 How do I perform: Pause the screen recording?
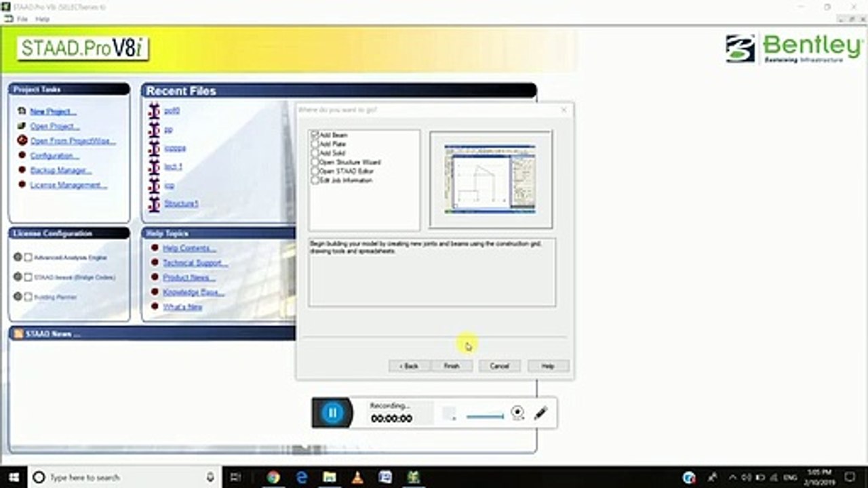(x=332, y=412)
